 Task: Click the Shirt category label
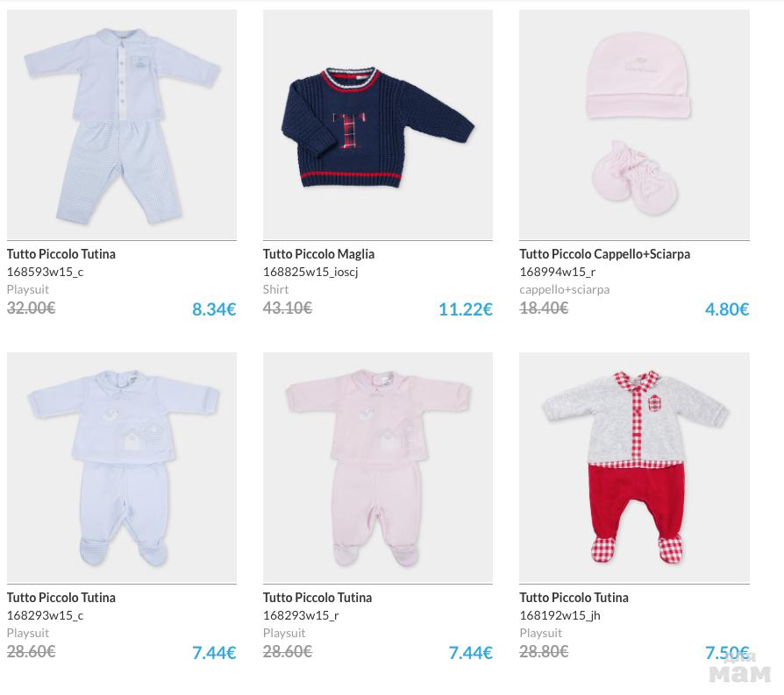pos(275,289)
